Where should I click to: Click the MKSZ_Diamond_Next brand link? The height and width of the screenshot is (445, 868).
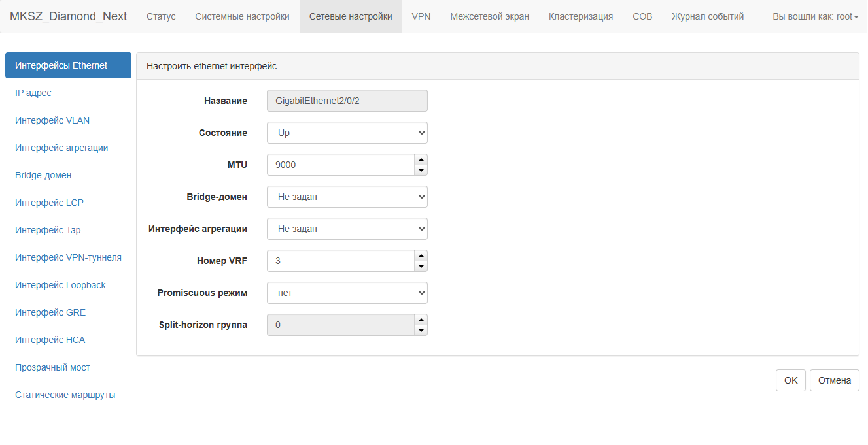coord(69,16)
